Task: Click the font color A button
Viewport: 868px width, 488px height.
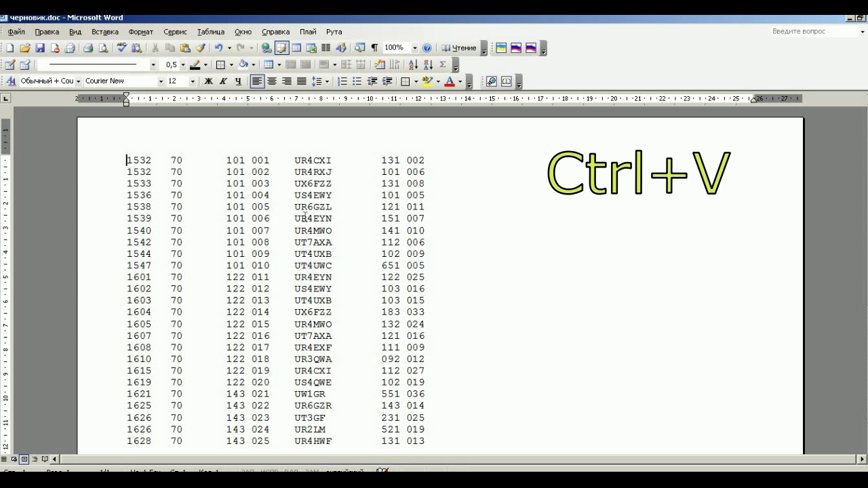Action: pos(449,81)
